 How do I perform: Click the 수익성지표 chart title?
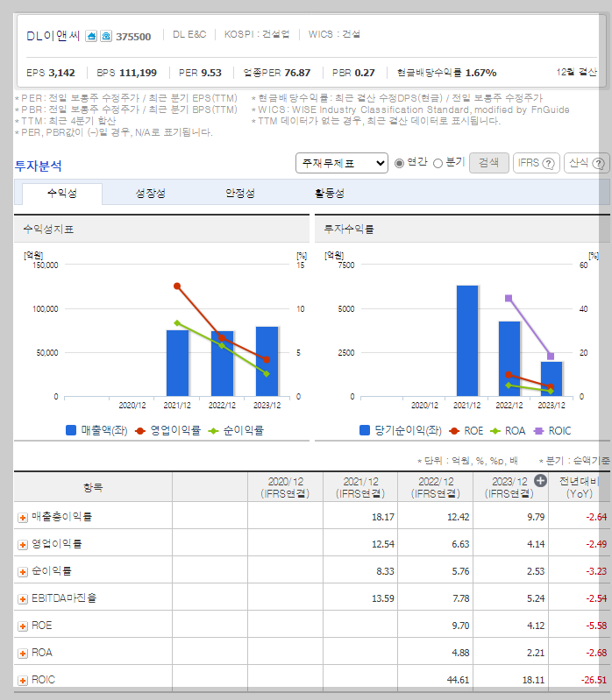click(48, 230)
